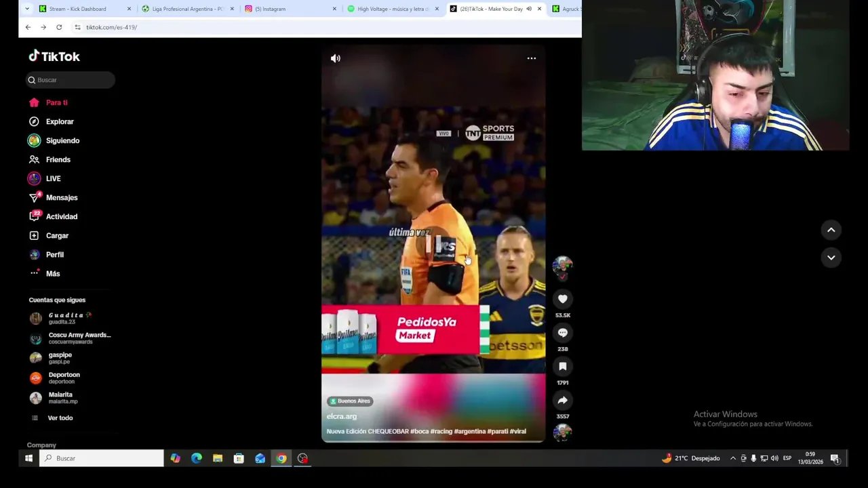Mute the TikTok tab via its speaker icon
This screenshot has height=488, width=868.
529,9
